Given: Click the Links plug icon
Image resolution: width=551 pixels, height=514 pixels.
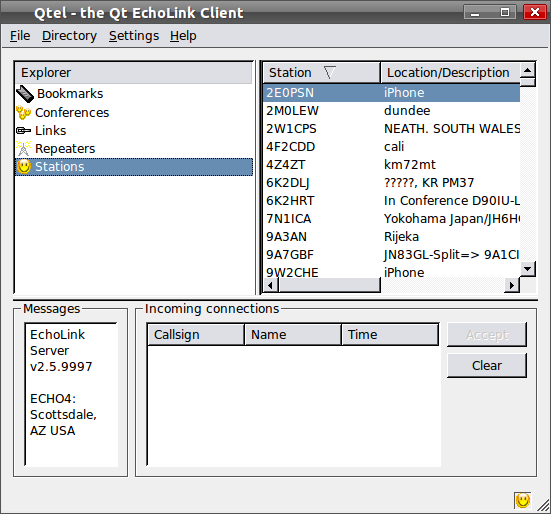Looking at the screenshot, I should [x=24, y=131].
